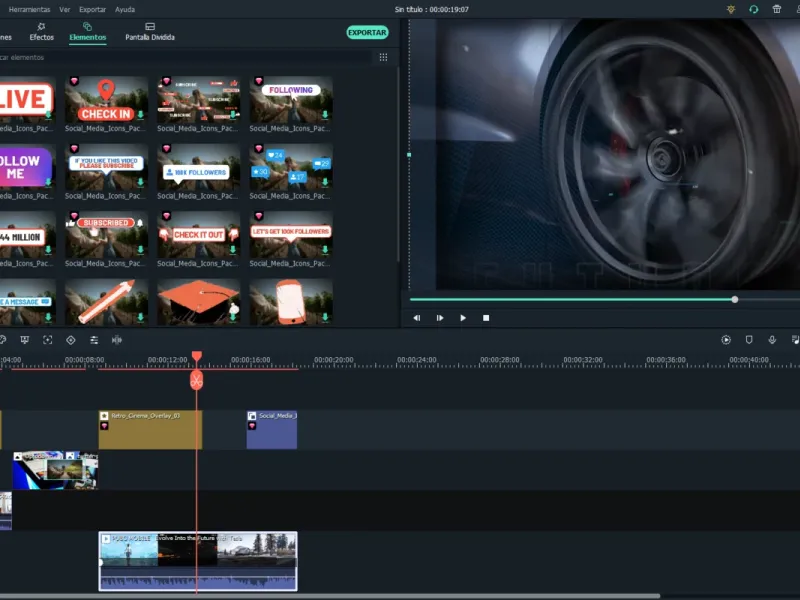Click the voiceover microphone icon
Viewport: 800px width, 600px height.
click(x=772, y=340)
